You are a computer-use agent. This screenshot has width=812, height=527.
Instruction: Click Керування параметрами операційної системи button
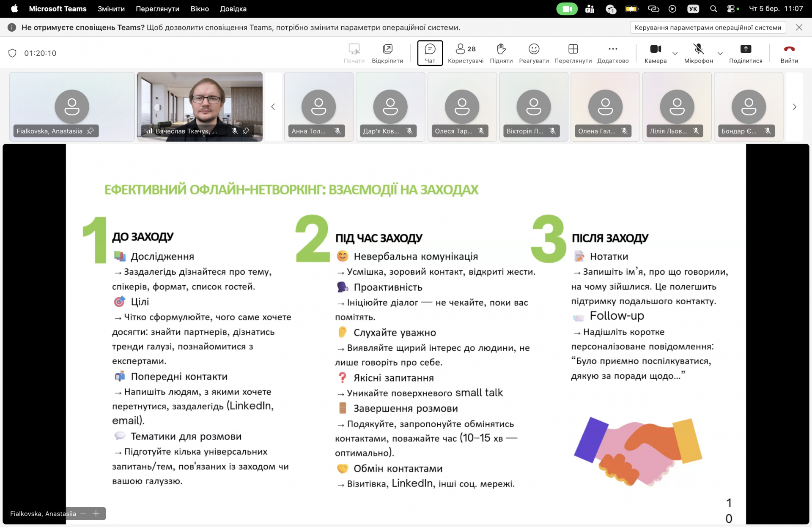pyautogui.click(x=708, y=27)
